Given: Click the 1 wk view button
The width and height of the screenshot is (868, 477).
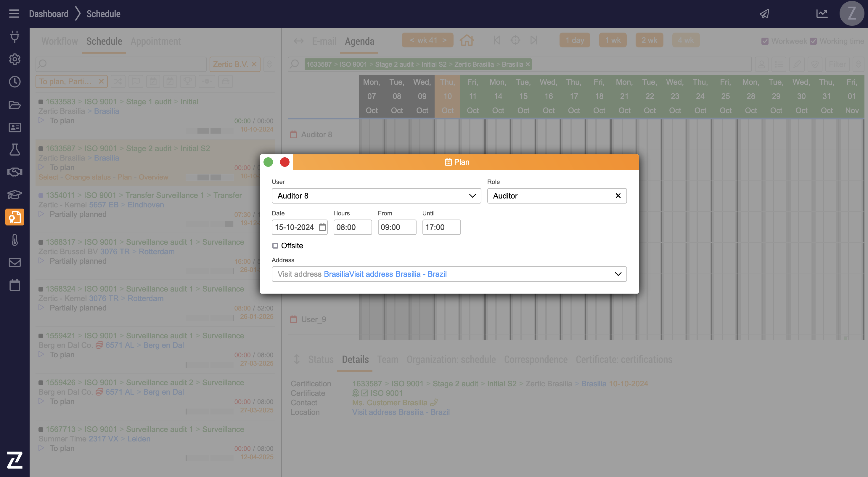Looking at the screenshot, I should [613, 41].
